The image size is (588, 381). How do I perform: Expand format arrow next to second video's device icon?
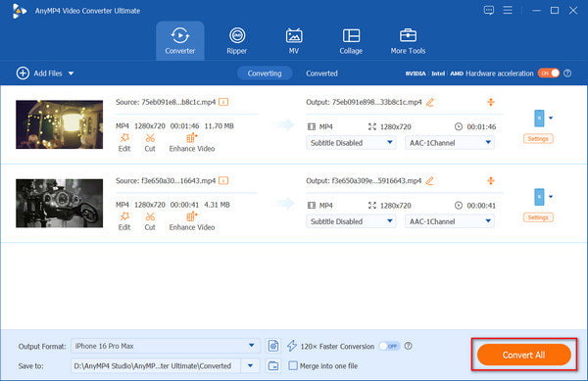pyautogui.click(x=551, y=197)
